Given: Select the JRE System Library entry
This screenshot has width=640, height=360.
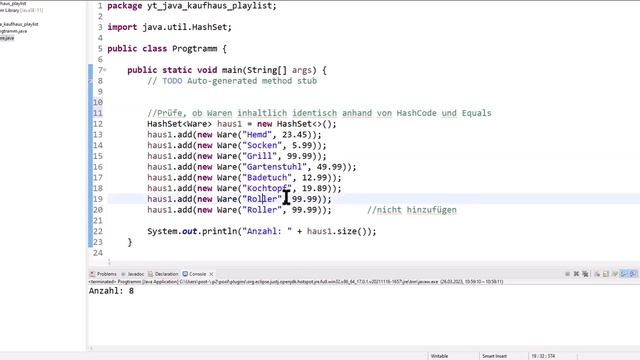Looking at the screenshot, I should tap(21, 10).
